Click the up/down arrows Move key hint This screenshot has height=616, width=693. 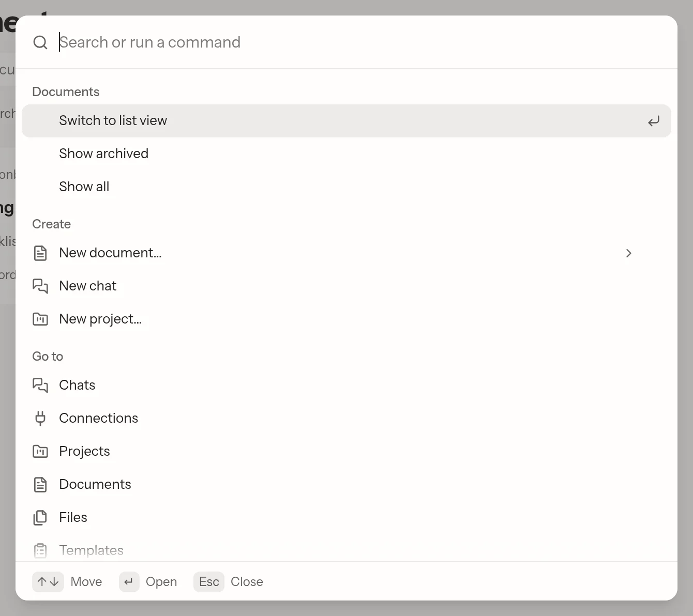(x=48, y=582)
